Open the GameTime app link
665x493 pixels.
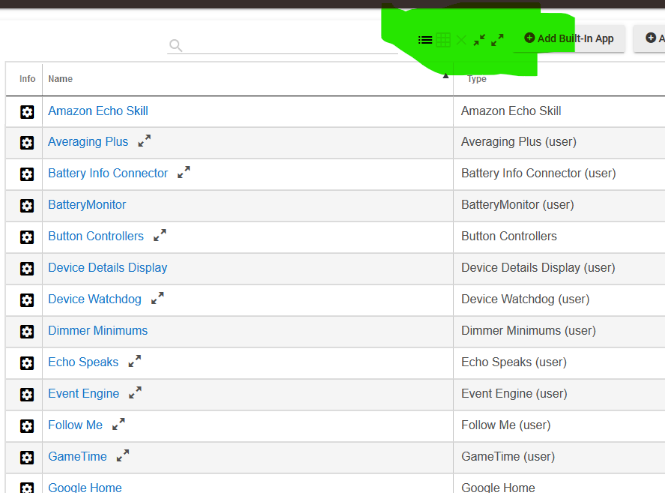(x=77, y=457)
